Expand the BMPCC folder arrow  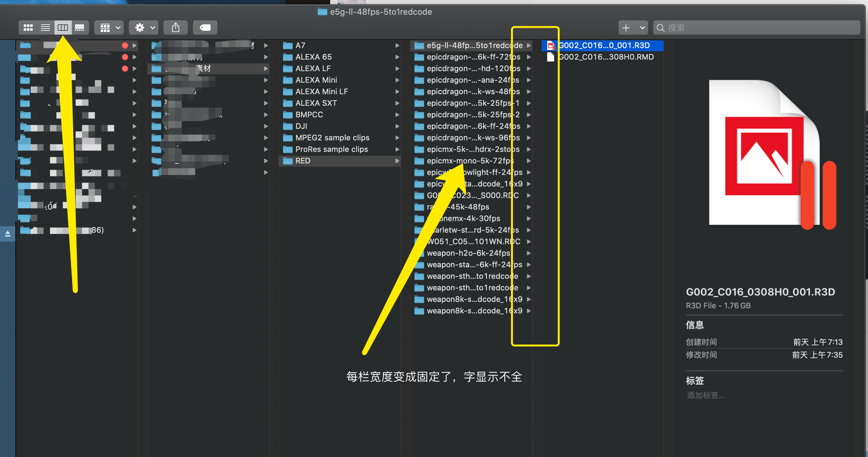[x=397, y=115]
